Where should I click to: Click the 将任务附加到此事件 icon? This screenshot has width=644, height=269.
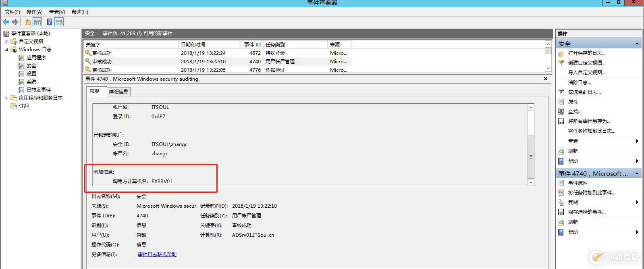(x=561, y=193)
